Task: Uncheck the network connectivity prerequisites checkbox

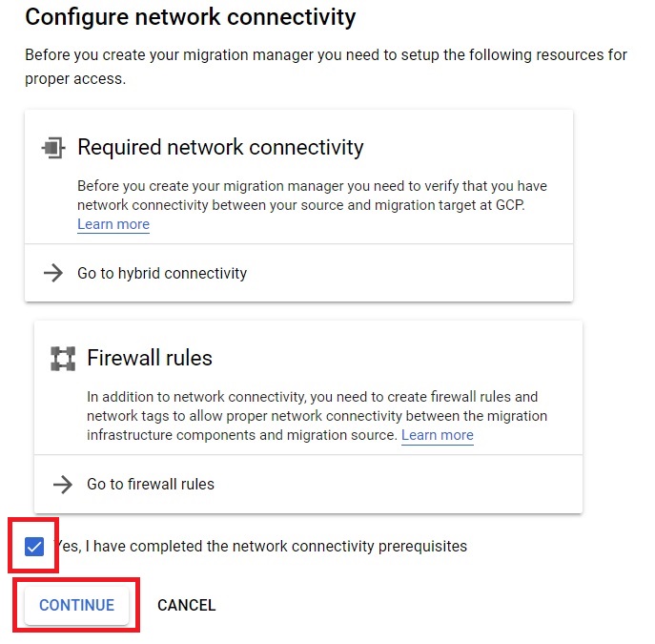Action: point(34,547)
